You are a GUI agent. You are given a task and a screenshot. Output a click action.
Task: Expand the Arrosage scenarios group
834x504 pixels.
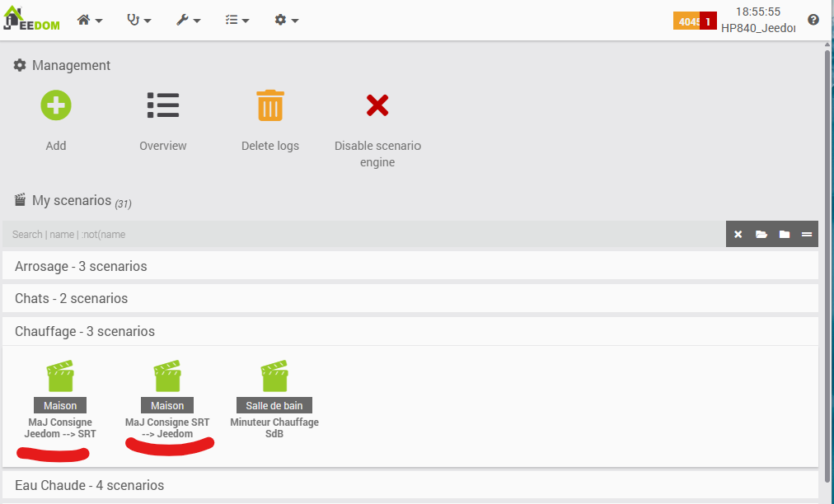(81, 266)
